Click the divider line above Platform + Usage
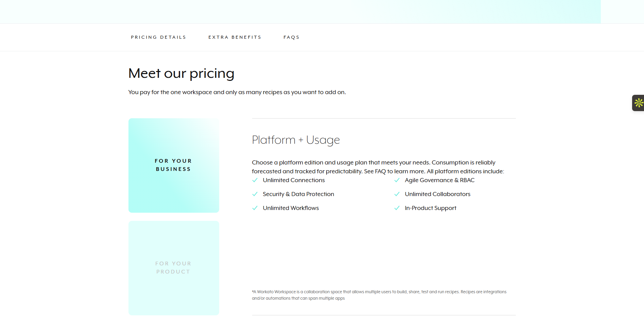 pyautogui.click(x=383, y=118)
